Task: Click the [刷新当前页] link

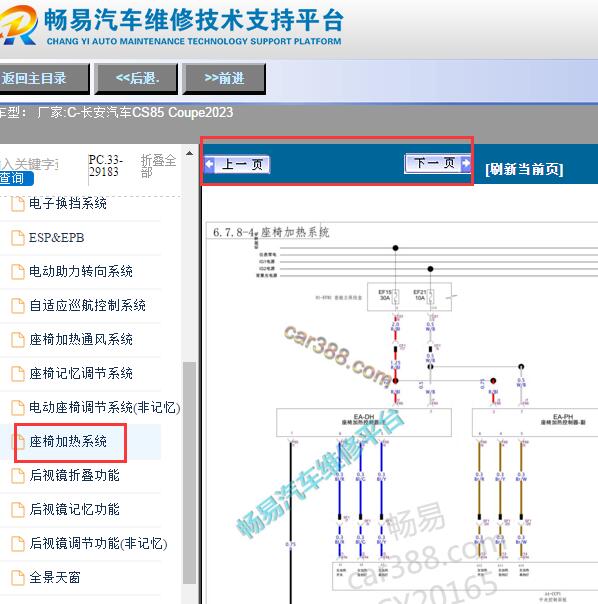Action: point(524,169)
